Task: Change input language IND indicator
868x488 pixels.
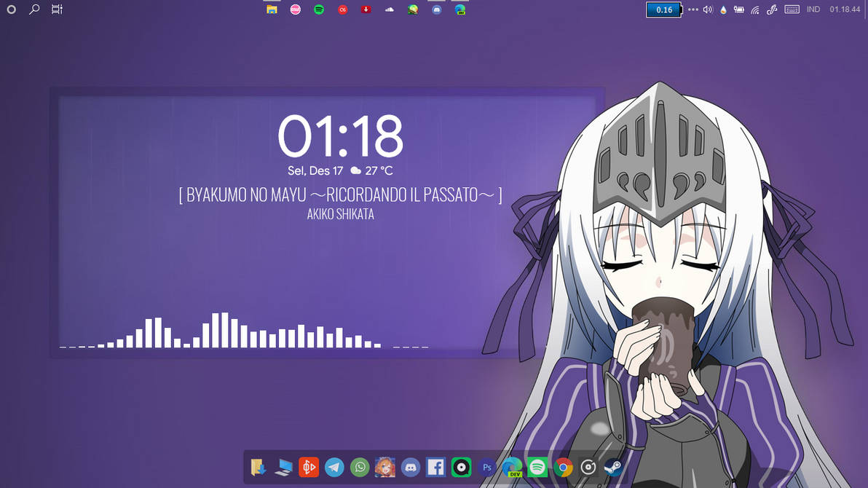Action: (813, 9)
